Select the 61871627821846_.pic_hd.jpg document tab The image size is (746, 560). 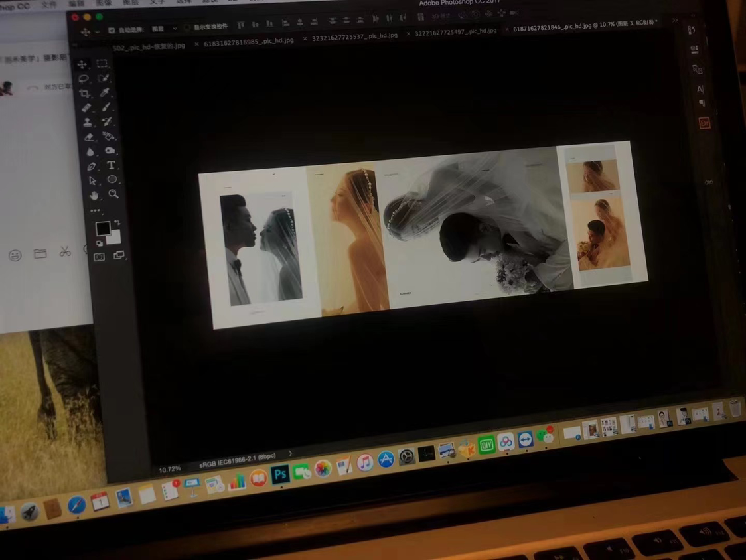click(585, 25)
